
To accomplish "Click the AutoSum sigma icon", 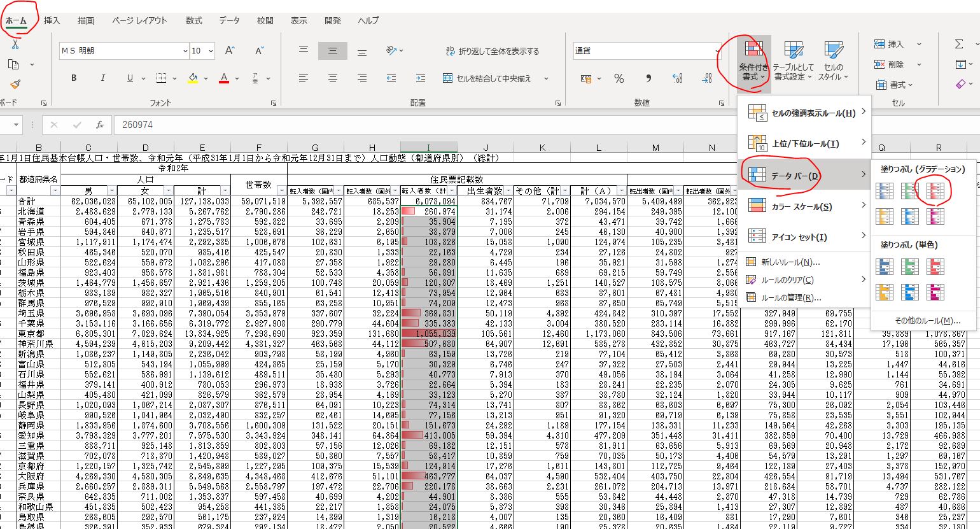I will pyautogui.click(x=959, y=44).
